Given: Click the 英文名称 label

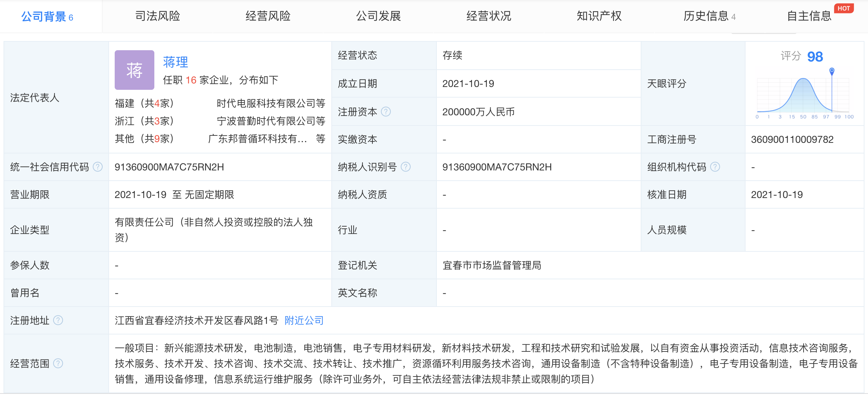Looking at the screenshot, I should tap(358, 293).
